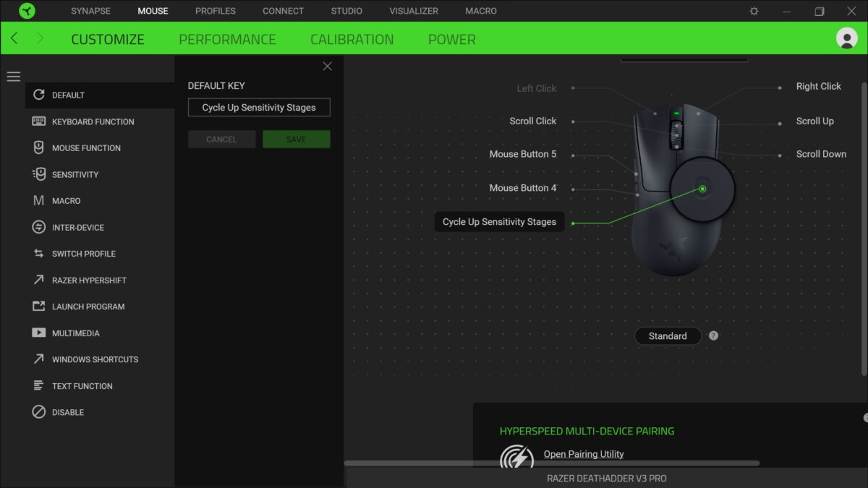Open the Power sub-tab

452,39
